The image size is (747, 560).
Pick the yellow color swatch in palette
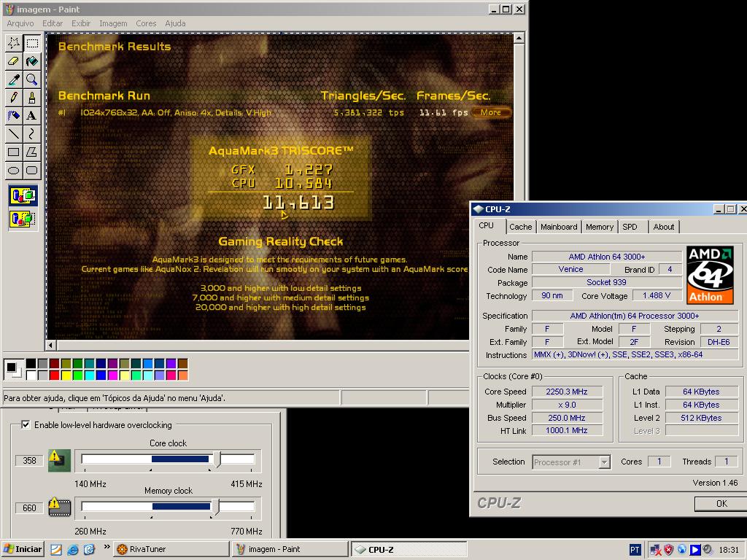66,376
